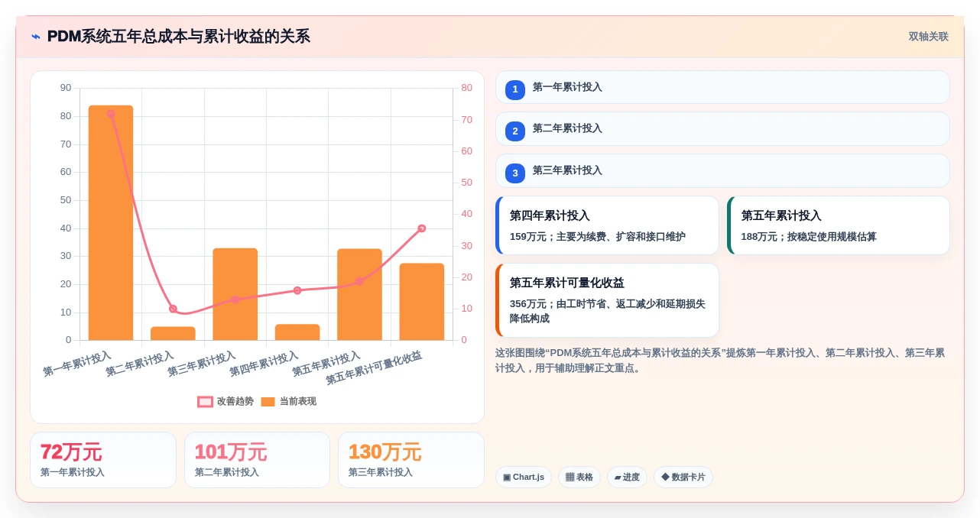Toggle the 当前表现 legend entry
Image resolution: width=980 pixels, height=518 pixels.
click(x=288, y=401)
